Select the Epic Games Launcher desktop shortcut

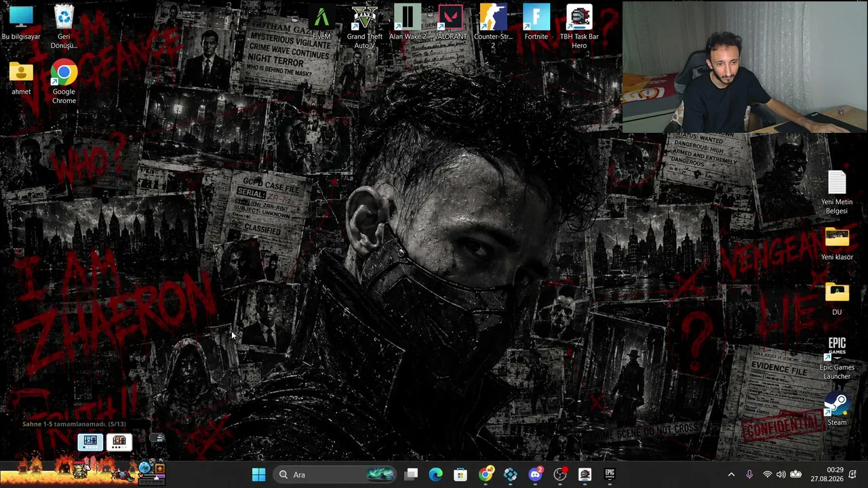(x=837, y=359)
